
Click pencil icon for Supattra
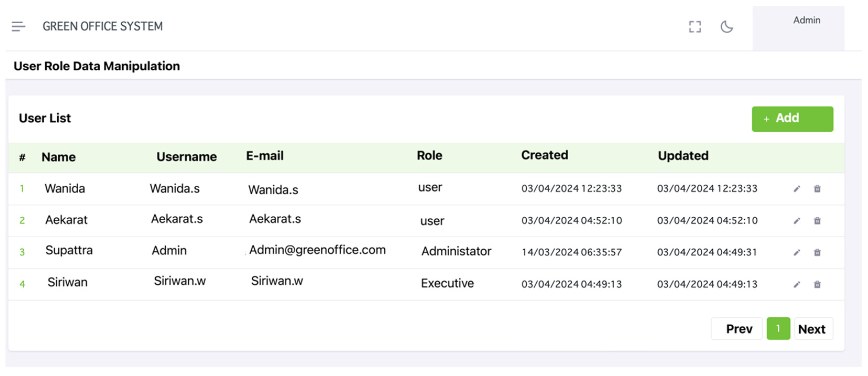tap(797, 252)
